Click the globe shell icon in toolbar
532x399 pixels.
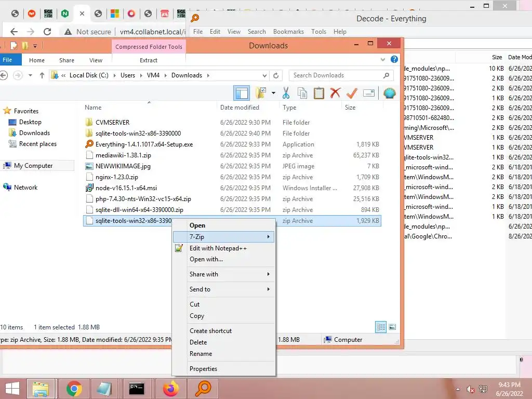tap(390, 93)
